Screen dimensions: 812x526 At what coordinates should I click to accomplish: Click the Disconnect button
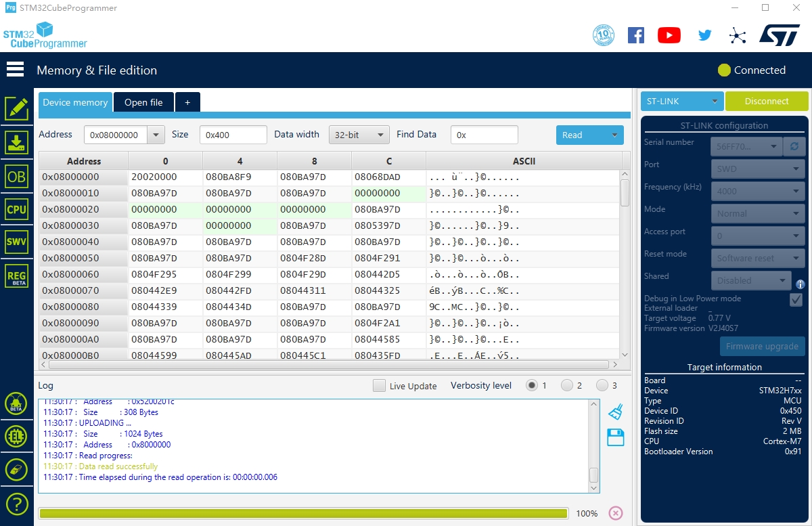[x=767, y=101]
